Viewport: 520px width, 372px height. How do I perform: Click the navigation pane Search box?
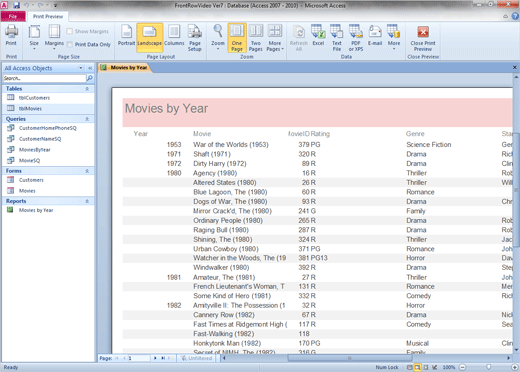point(44,78)
